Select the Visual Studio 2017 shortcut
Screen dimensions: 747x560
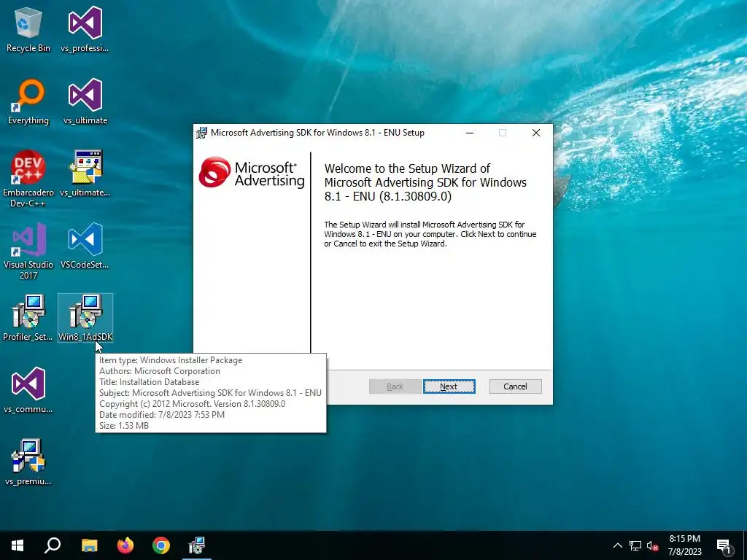28,252
